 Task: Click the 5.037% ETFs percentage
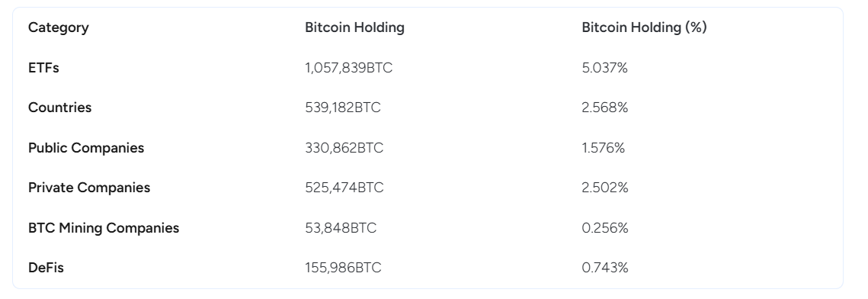604,68
